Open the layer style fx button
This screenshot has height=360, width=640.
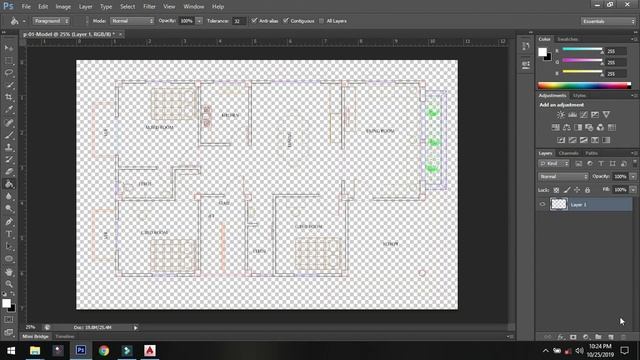(561, 337)
